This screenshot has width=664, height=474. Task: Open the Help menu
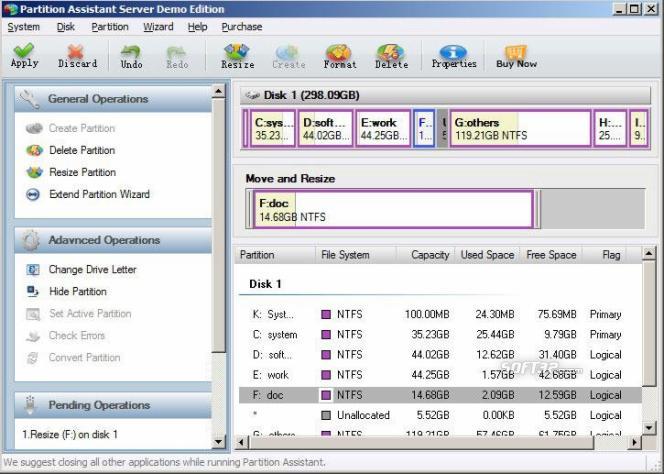(197, 27)
